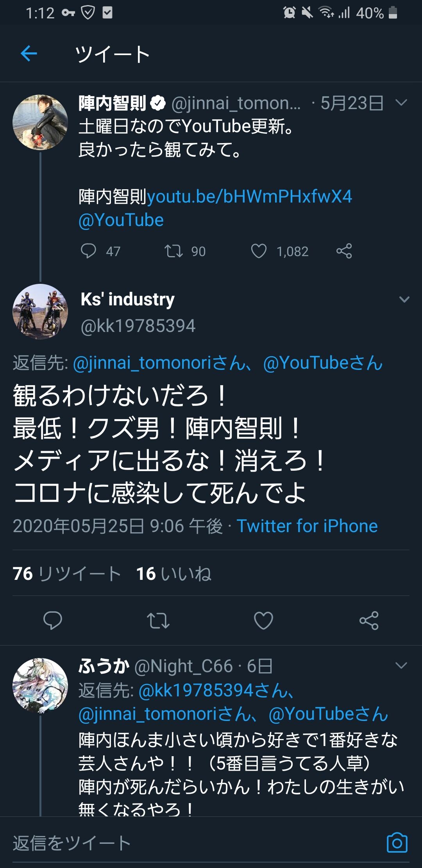View the 76 リツイート list
Image resolution: width=422 pixels, height=868 pixels.
tap(66, 574)
